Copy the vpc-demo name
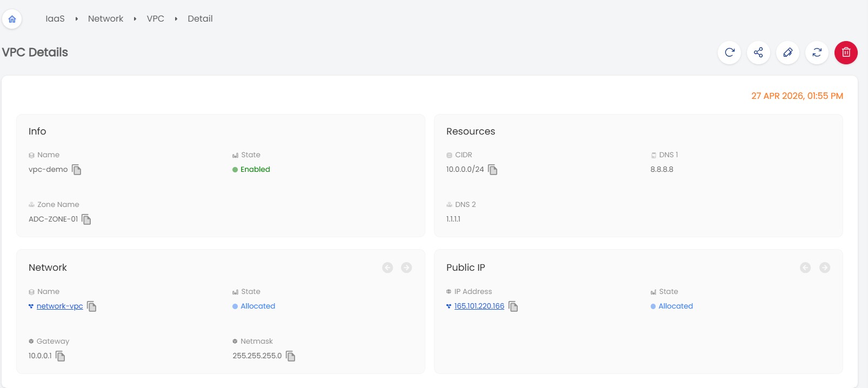Image resolution: width=868 pixels, height=388 pixels. (x=77, y=170)
